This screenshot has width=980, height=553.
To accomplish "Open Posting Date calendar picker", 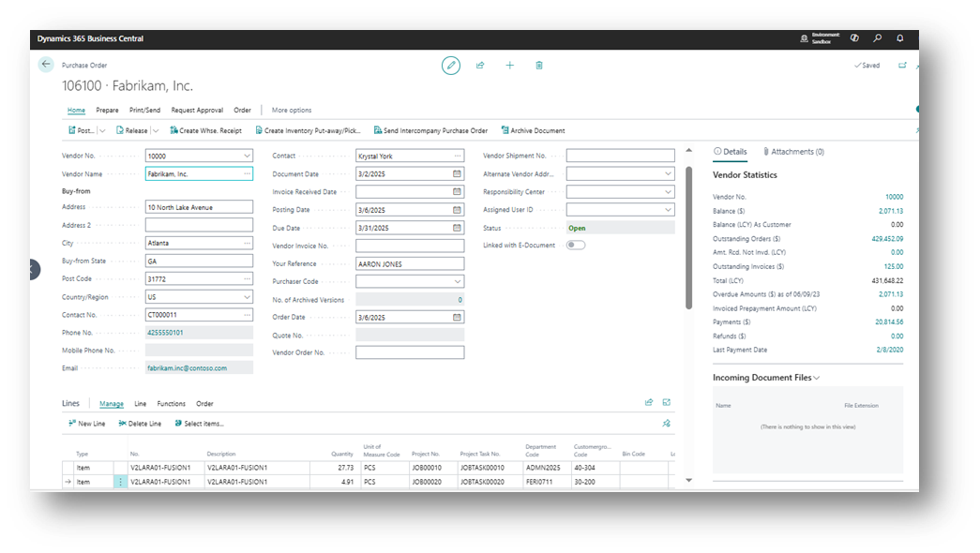I will tap(457, 210).
